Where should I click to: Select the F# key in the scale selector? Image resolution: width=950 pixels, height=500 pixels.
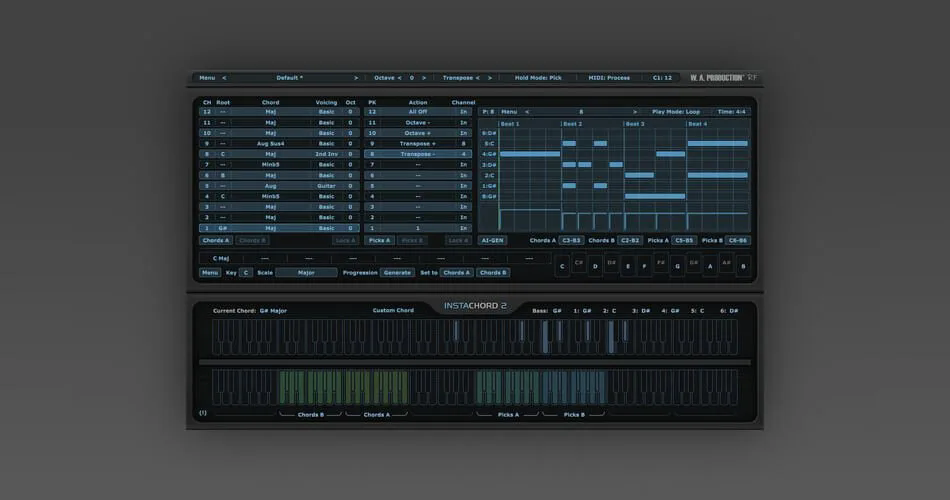coord(661,264)
